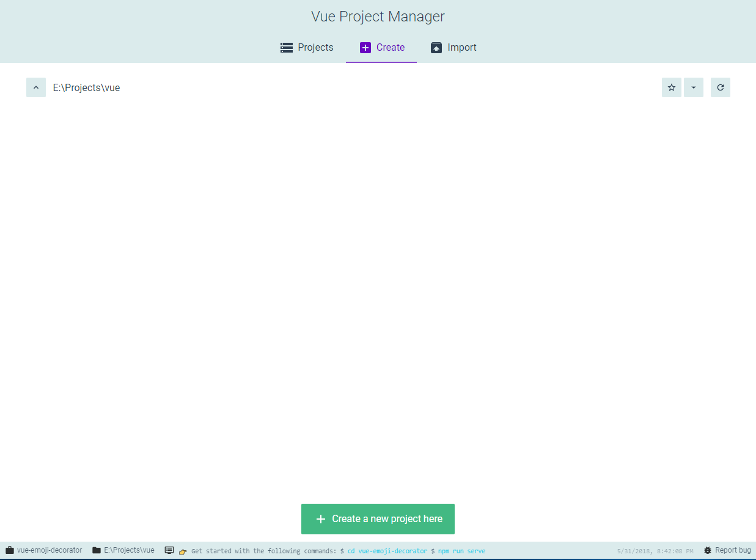Select the Create plus icon
756x560 pixels.
(x=365, y=47)
